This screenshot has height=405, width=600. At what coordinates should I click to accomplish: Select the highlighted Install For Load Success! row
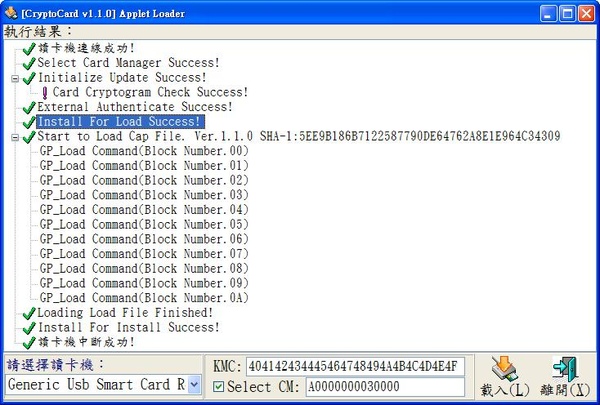pos(121,122)
